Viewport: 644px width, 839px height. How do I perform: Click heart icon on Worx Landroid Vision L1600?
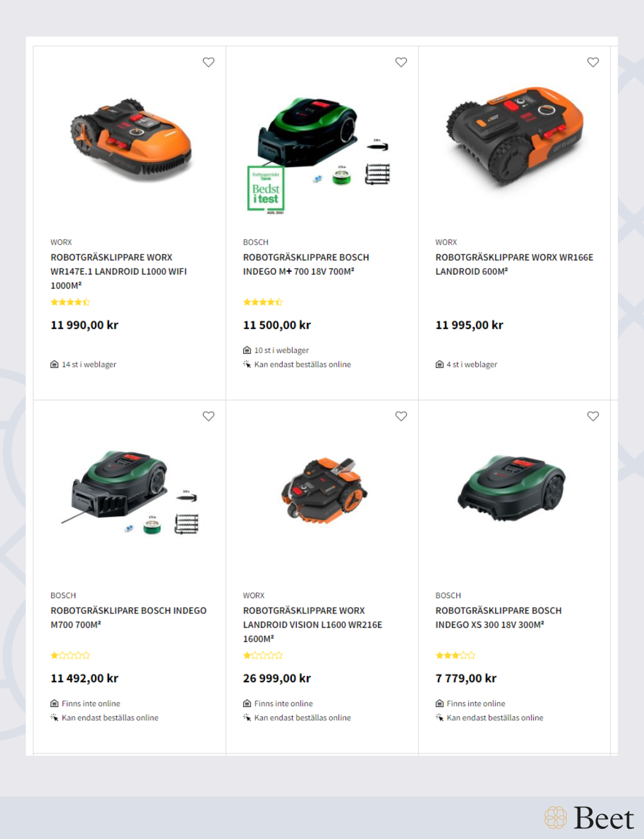coord(401,416)
